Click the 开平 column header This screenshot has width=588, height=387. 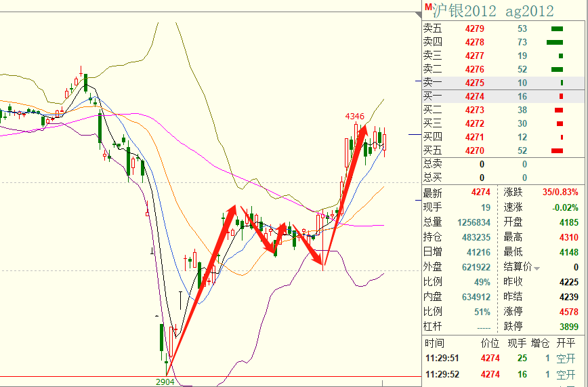pyautogui.click(x=566, y=343)
